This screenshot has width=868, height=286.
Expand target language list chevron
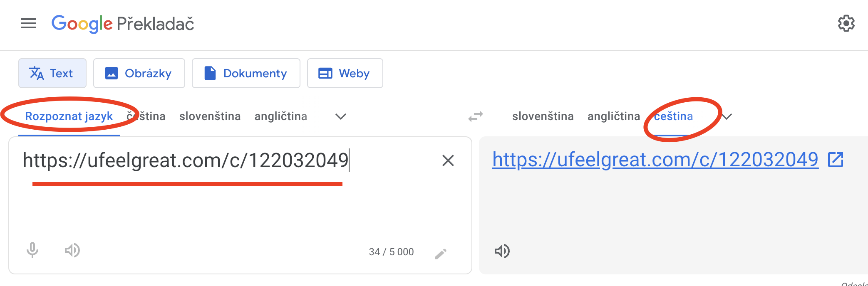(727, 116)
